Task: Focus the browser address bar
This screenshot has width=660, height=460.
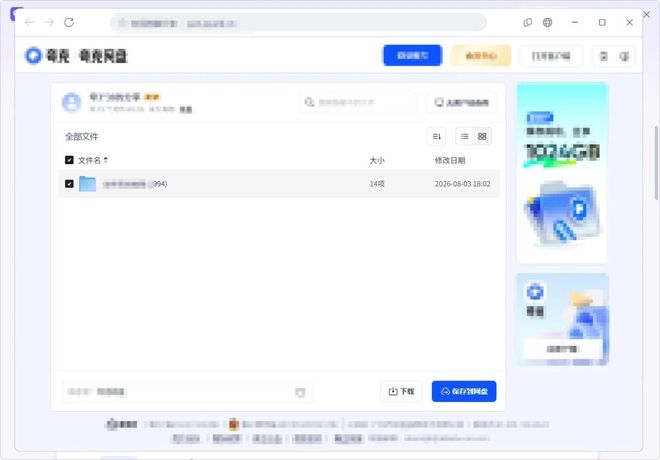Action: [x=298, y=22]
